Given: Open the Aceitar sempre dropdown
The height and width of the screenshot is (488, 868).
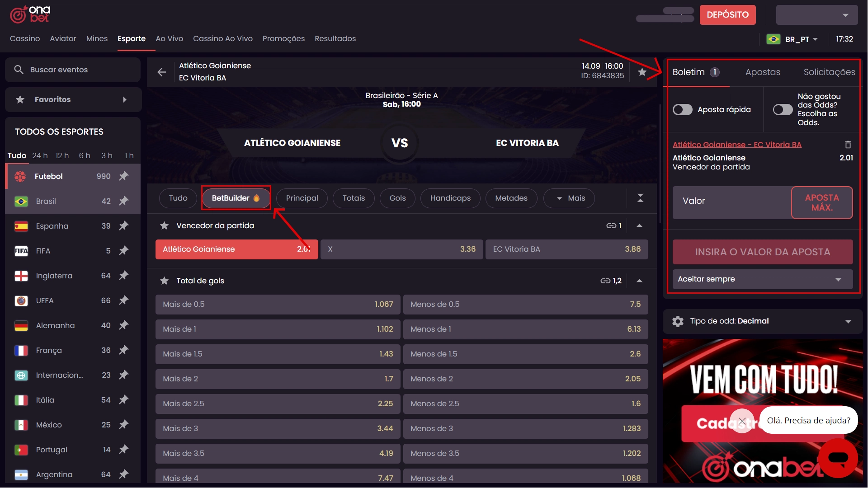Looking at the screenshot, I should tap(762, 279).
